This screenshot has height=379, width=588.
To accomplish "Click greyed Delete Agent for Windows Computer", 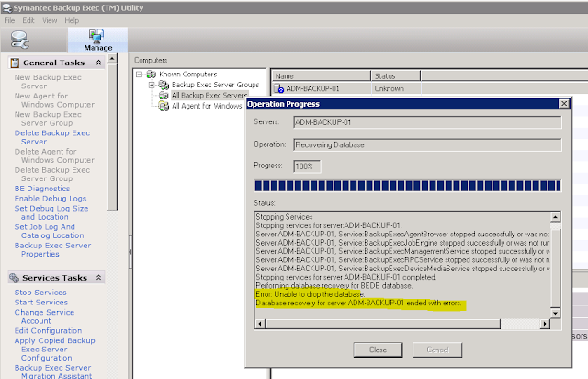I will 54,155.
